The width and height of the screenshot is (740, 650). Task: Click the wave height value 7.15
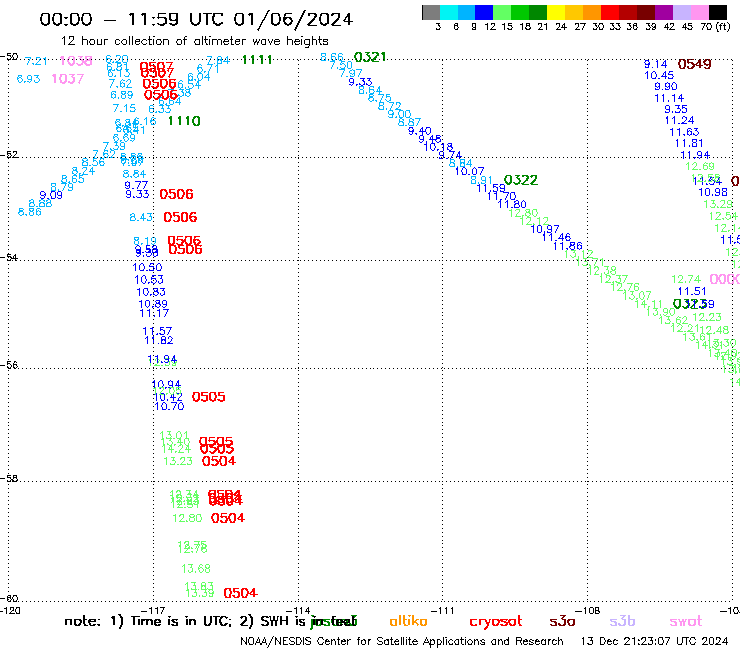click(x=124, y=108)
